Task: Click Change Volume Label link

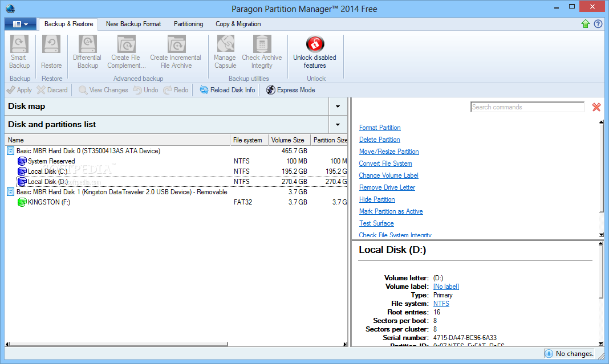Action: tap(388, 176)
